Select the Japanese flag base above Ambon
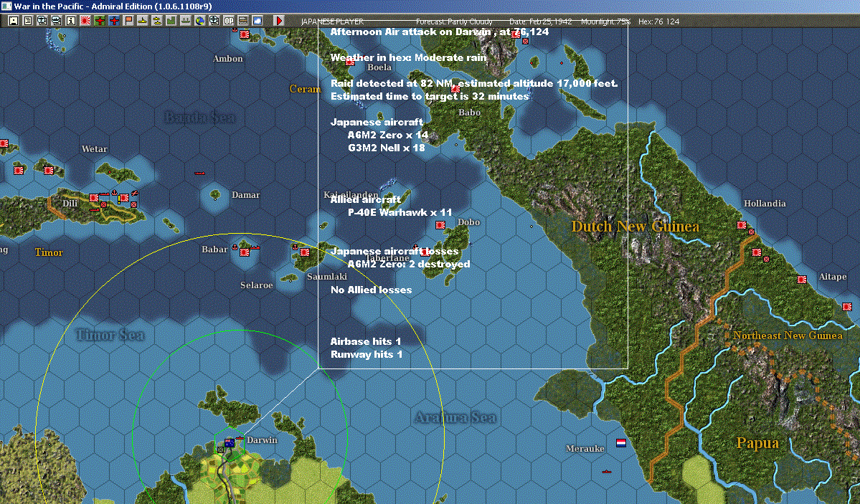The height and width of the screenshot is (504, 860). point(245,34)
